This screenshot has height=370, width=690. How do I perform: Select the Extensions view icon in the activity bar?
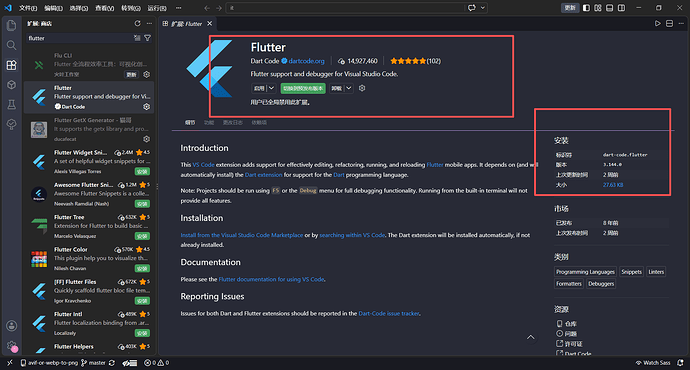pyautogui.click(x=11, y=65)
